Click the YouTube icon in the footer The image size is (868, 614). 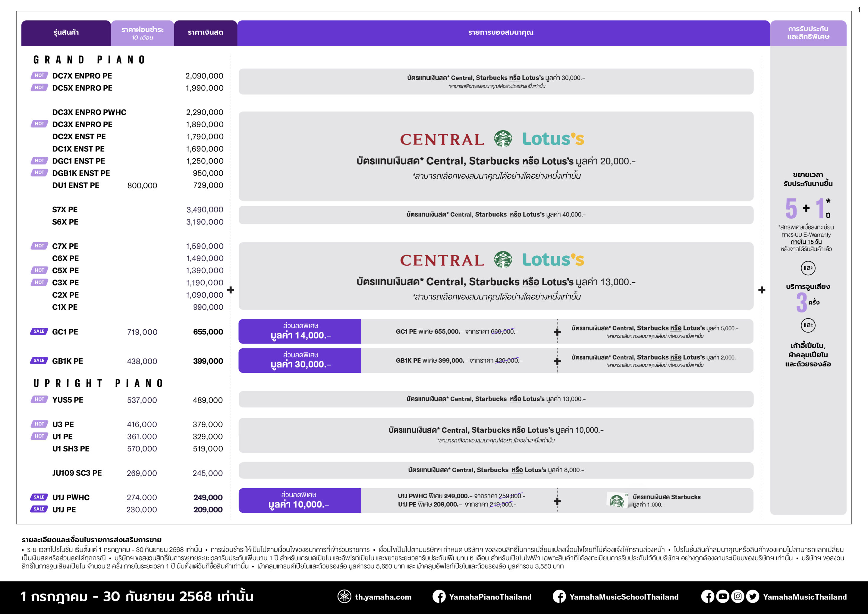click(x=722, y=597)
